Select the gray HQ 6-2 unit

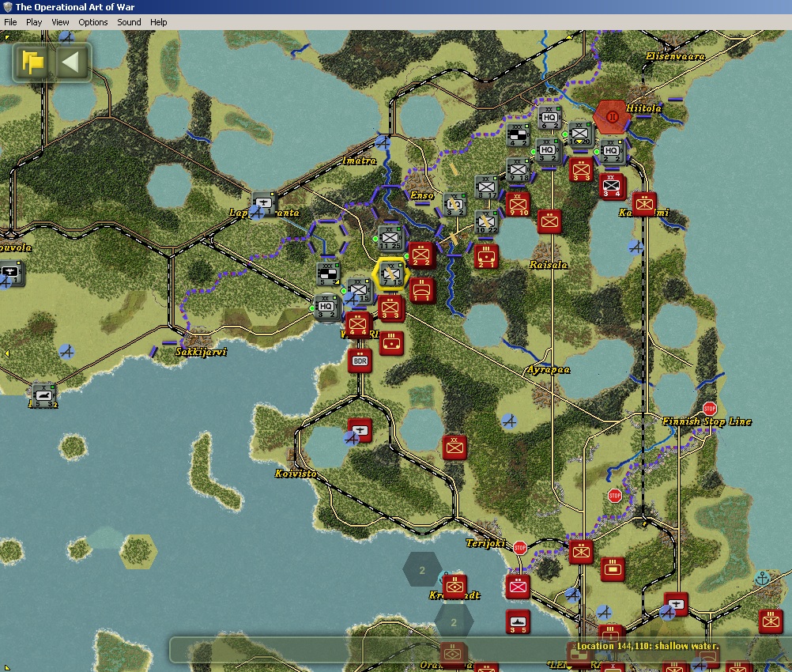[x=549, y=118]
